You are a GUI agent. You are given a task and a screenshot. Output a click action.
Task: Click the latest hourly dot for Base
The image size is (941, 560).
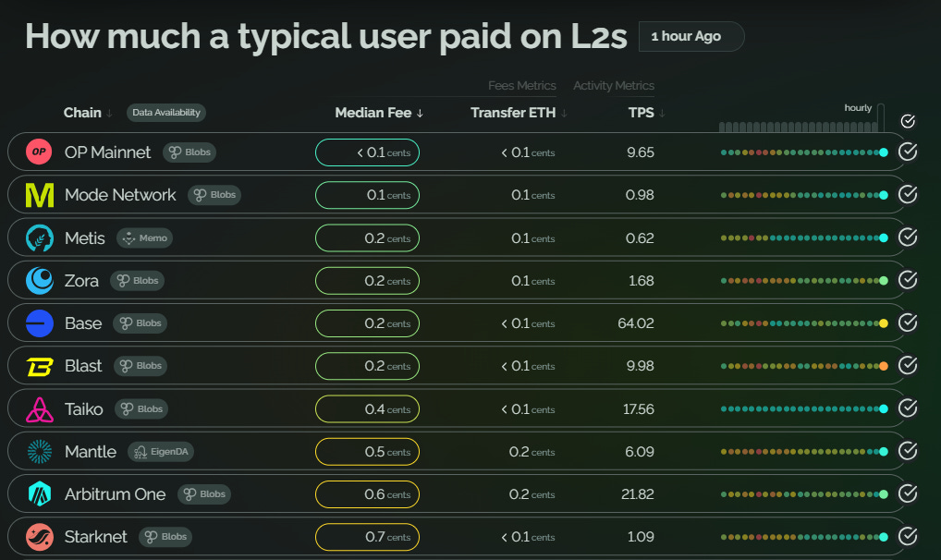(x=884, y=323)
